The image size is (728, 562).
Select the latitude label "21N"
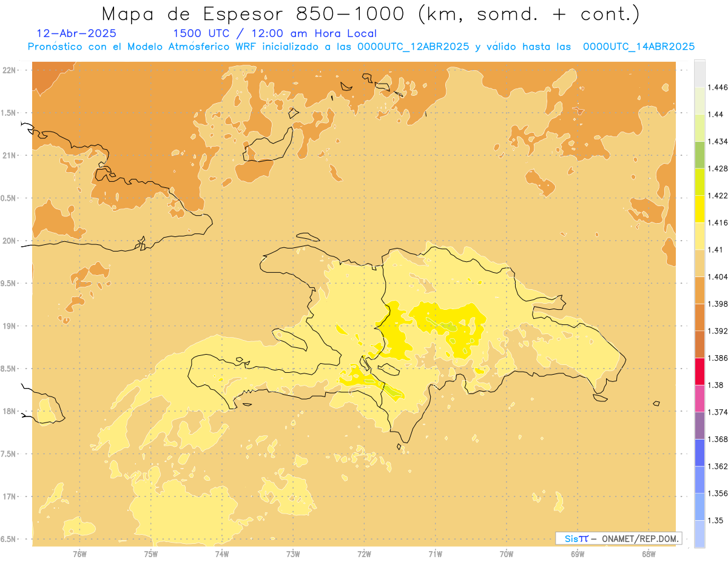pos(10,155)
